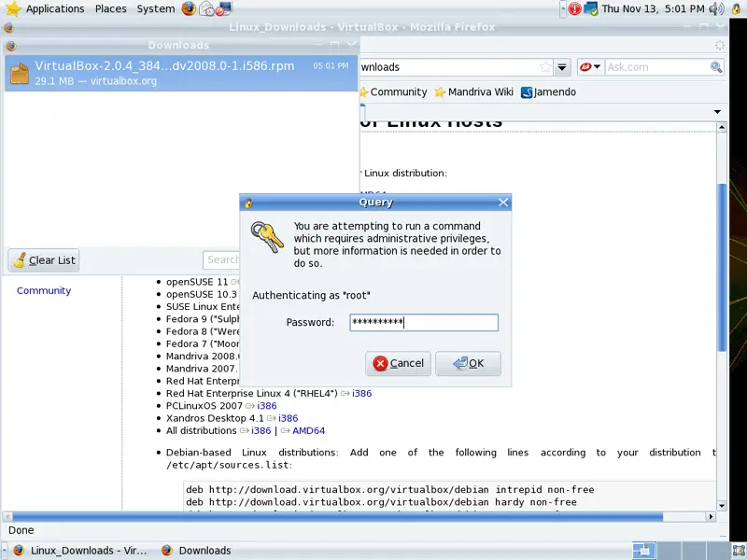Click the i386 link for Red Hat Enterprise Linux 4
Viewport: 747px width, 560px height.
[361, 393]
